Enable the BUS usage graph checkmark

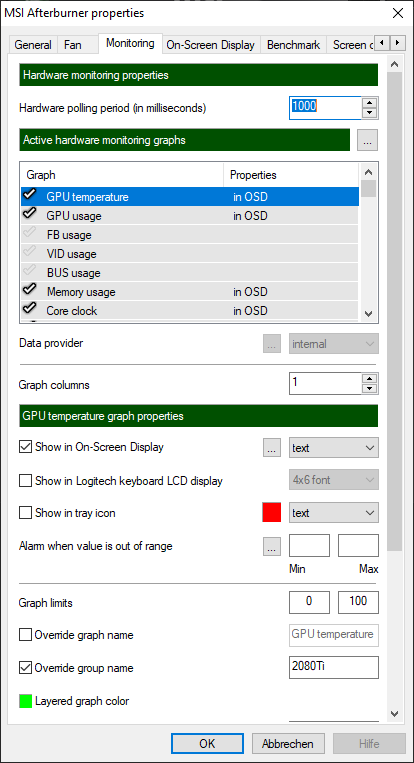30,272
